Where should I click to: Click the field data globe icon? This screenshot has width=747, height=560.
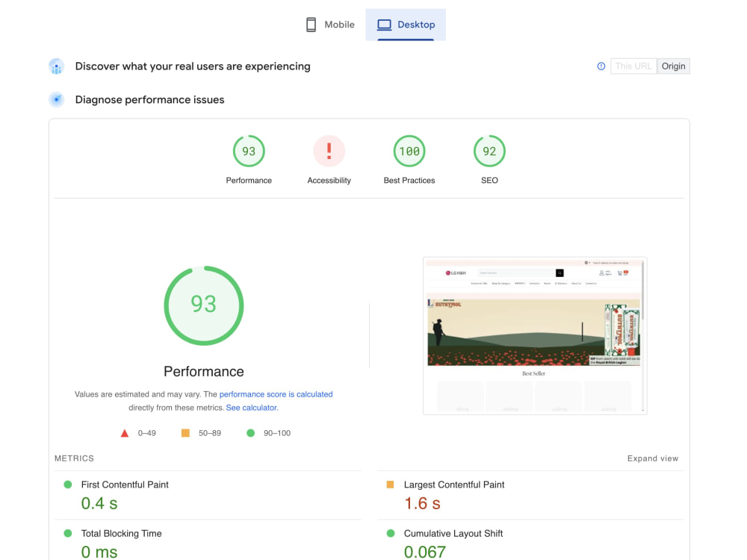pos(57,66)
